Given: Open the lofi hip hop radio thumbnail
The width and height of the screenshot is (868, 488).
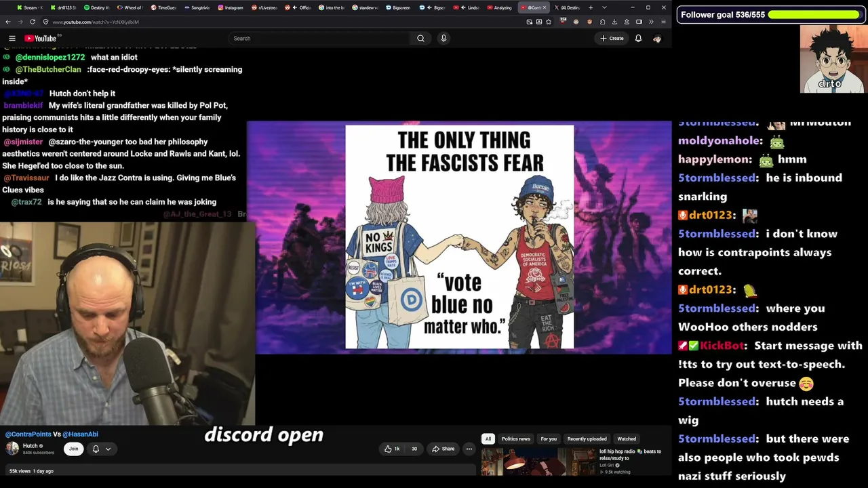Looking at the screenshot, I should (x=540, y=462).
